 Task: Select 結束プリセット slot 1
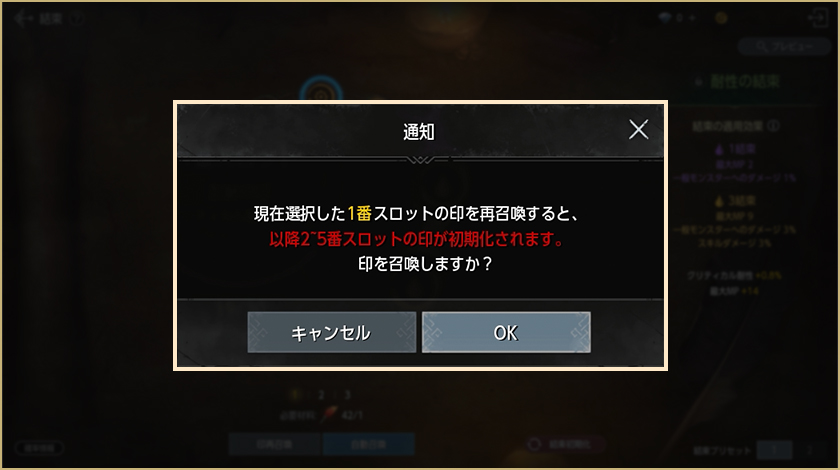click(x=774, y=450)
